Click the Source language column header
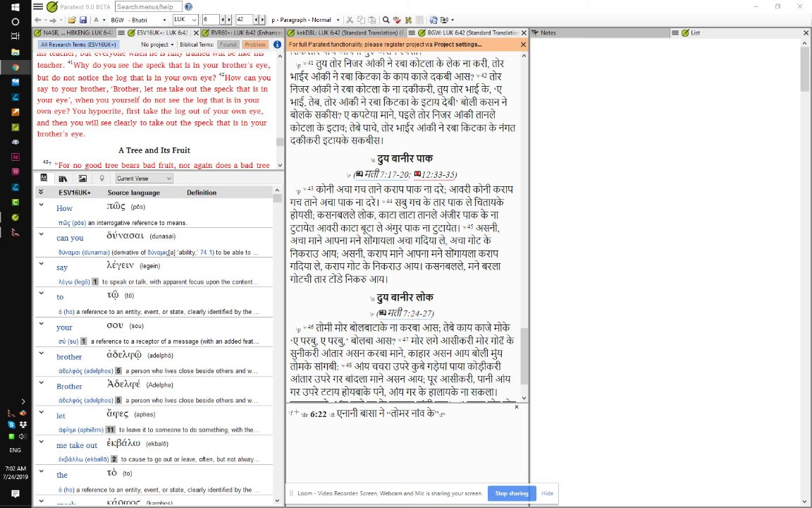 [x=134, y=193]
